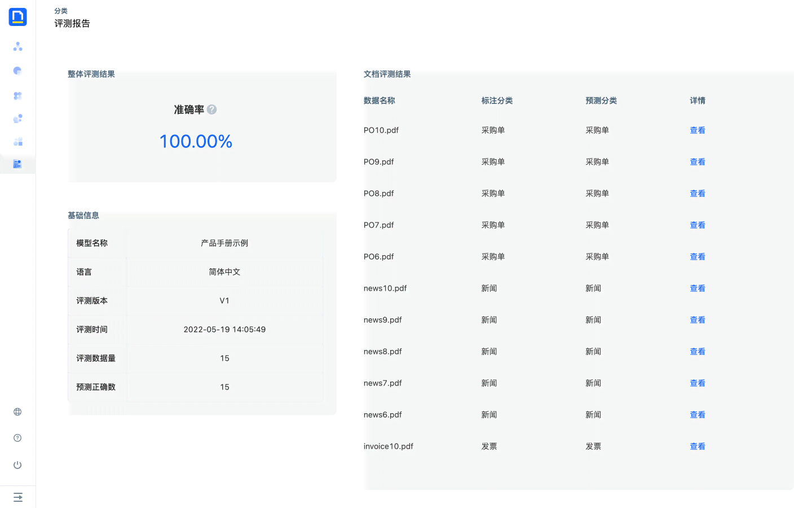Click the 标注分类 column header
Viewport: 812px width, 508px height.
tap(497, 100)
